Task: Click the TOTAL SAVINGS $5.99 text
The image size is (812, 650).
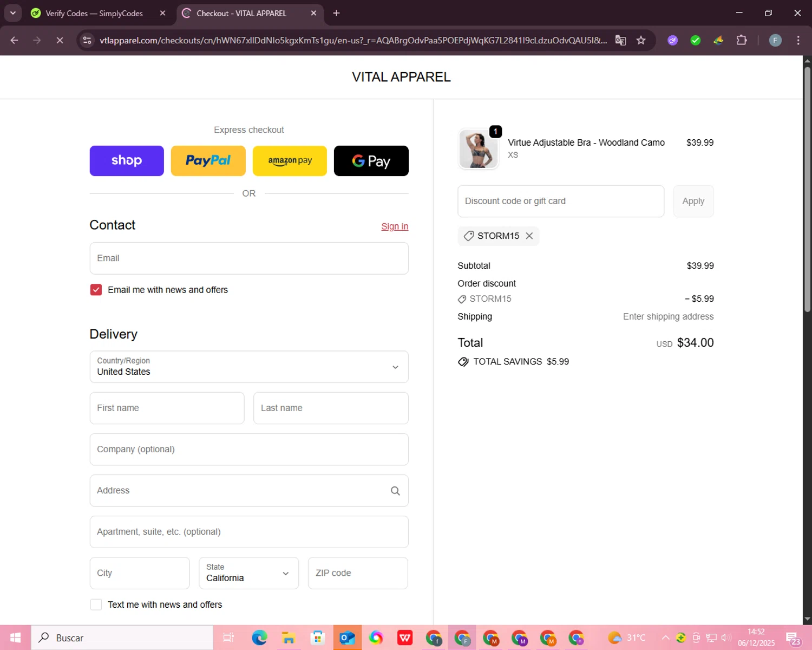Action: pyautogui.click(x=521, y=362)
